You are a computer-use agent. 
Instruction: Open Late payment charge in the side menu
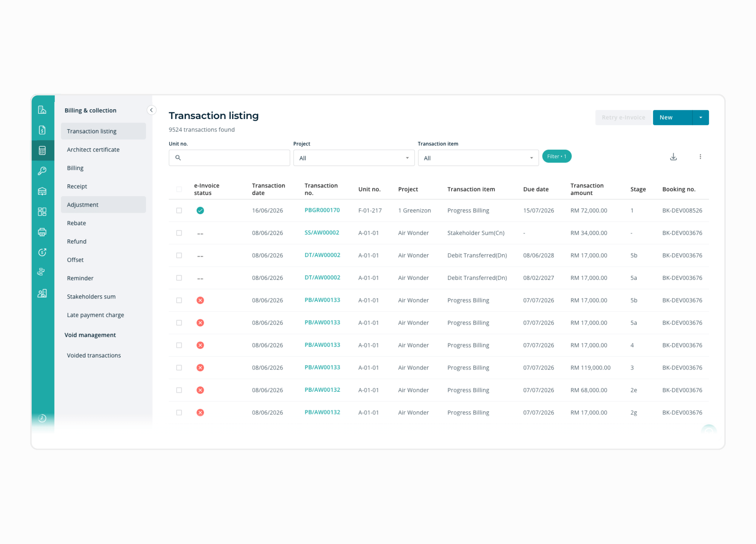tap(103, 315)
